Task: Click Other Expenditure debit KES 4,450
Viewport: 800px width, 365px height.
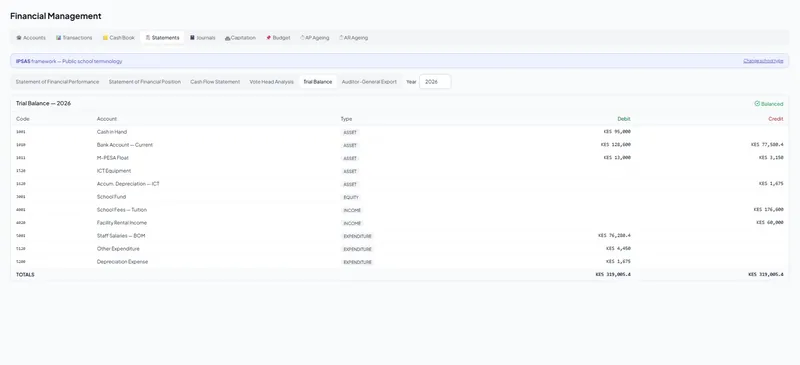Action: [x=618, y=249]
